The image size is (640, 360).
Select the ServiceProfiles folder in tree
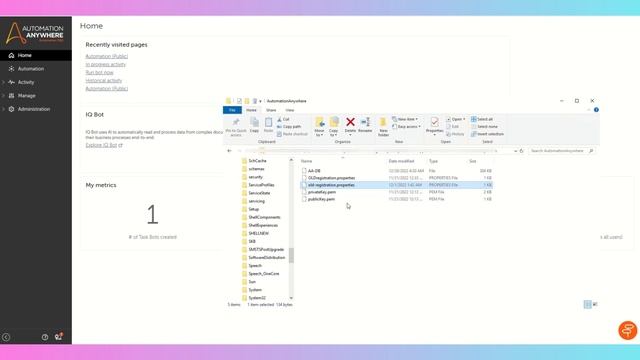(x=261, y=185)
